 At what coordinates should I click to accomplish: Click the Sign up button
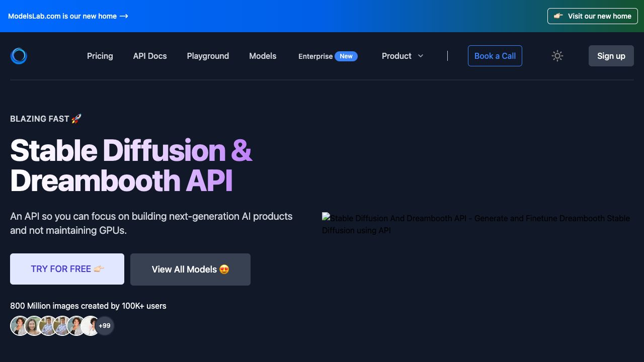click(611, 56)
